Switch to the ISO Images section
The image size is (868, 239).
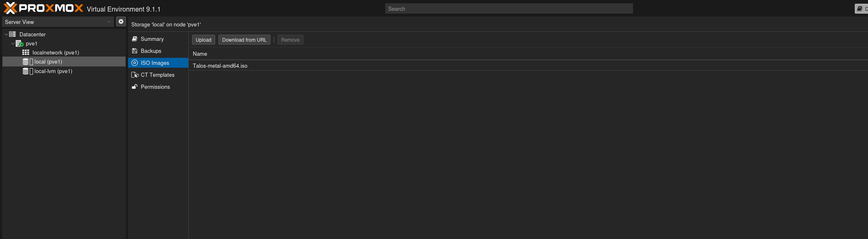tap(155, 63)
